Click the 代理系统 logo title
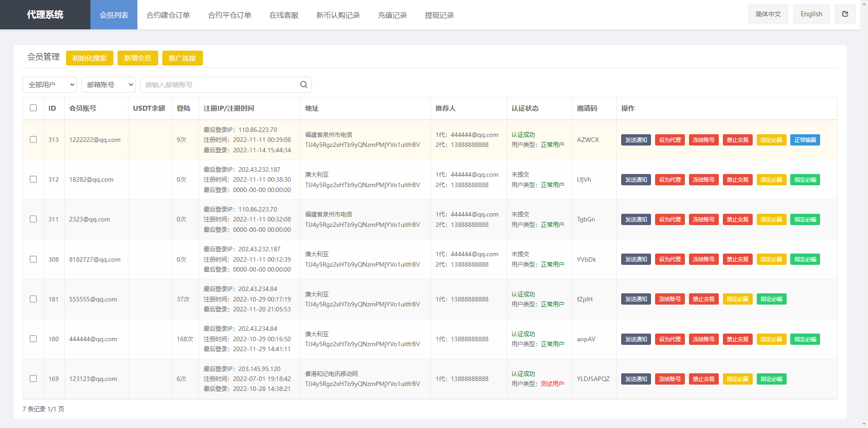The width and height of the screenshot is (868, 428). (x=45, y=15)
